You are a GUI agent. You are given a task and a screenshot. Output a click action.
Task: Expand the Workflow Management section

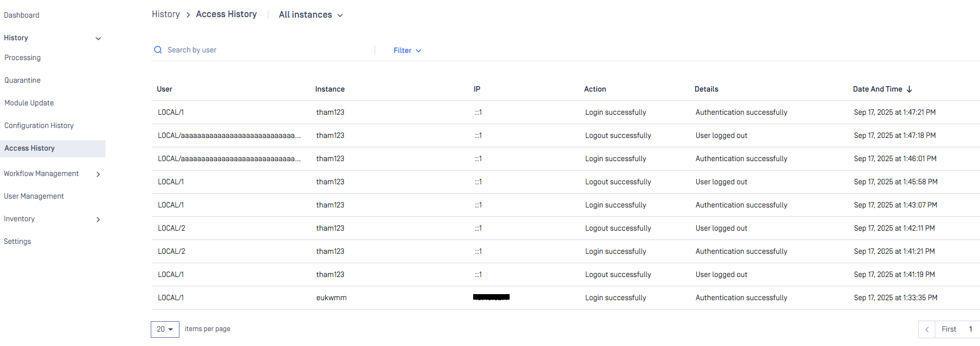pyautogui.click(x=98, y=174)
